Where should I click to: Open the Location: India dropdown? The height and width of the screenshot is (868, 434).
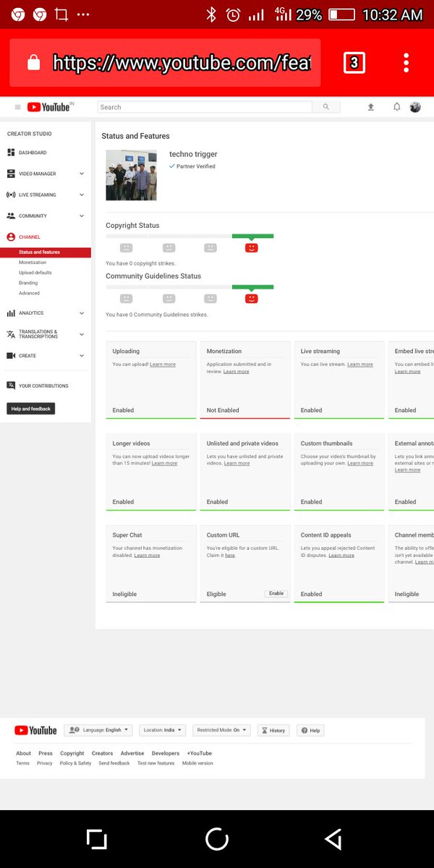pyautogui.click(x=163, y=731)
